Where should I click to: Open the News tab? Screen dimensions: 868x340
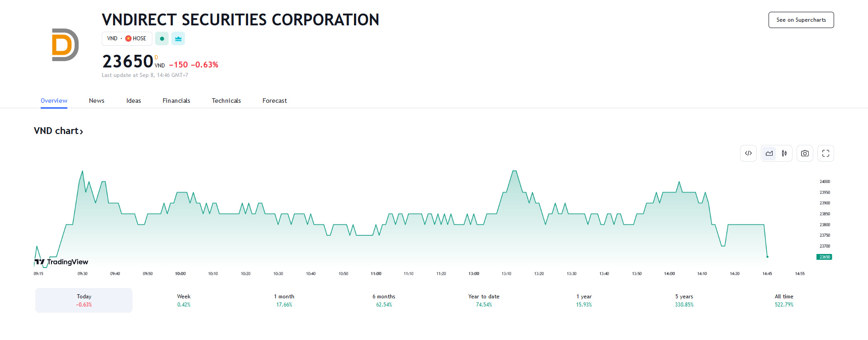tap(96, 101)
